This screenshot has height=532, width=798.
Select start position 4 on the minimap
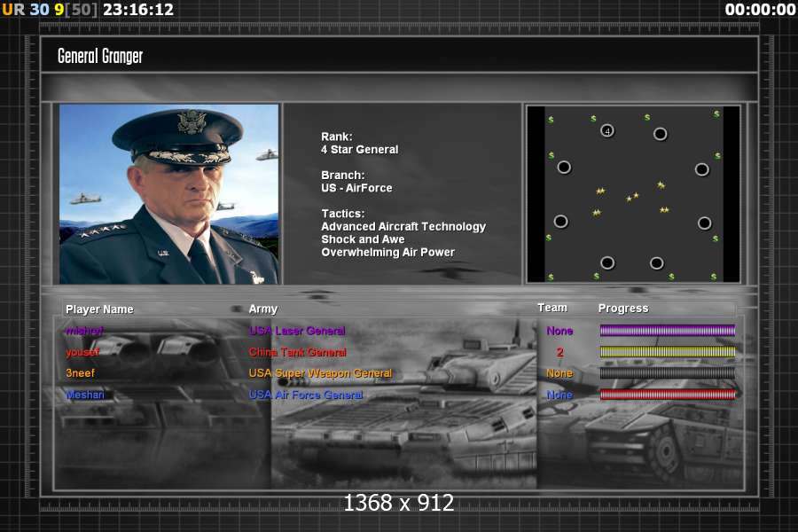pos(607,131)
